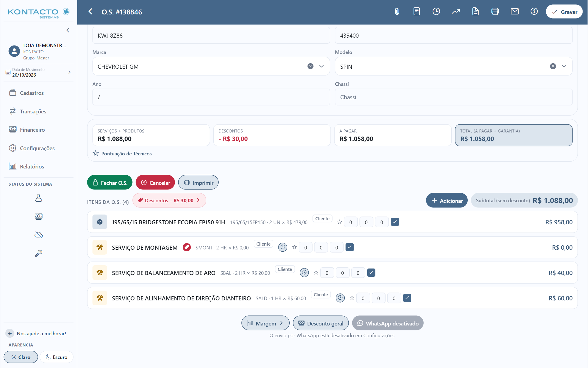Switch appearance to Claro theme
The width and height of the screenshot is (588, 368).
tap(21, 357)
